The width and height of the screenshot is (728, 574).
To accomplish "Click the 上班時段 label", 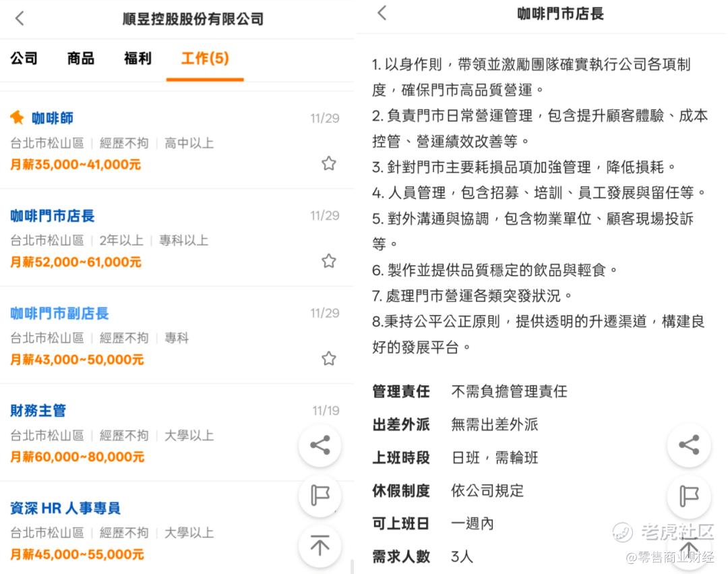I will coord(401,457).
